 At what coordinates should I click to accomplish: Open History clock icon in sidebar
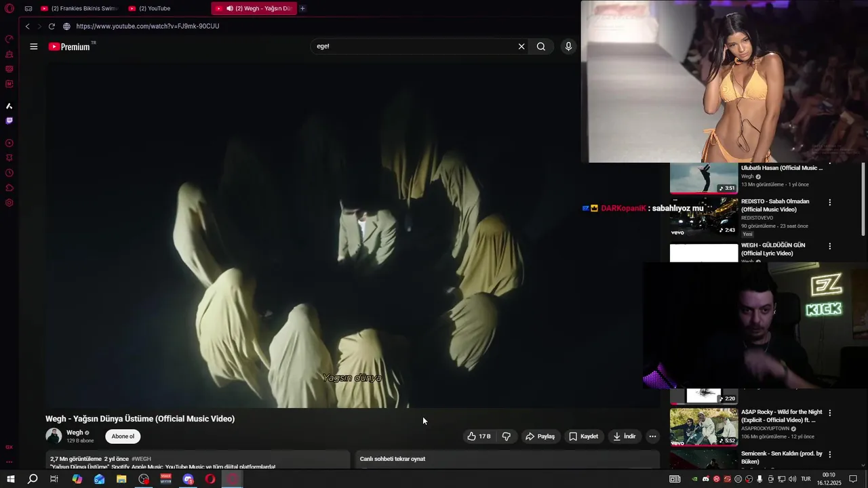point(9,173)
